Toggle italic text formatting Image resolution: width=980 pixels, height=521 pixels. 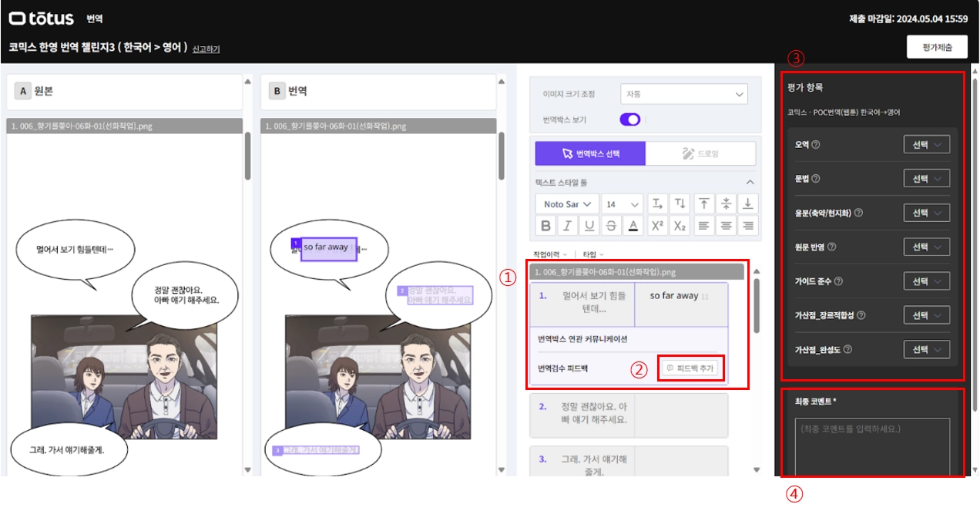[568, 226]
